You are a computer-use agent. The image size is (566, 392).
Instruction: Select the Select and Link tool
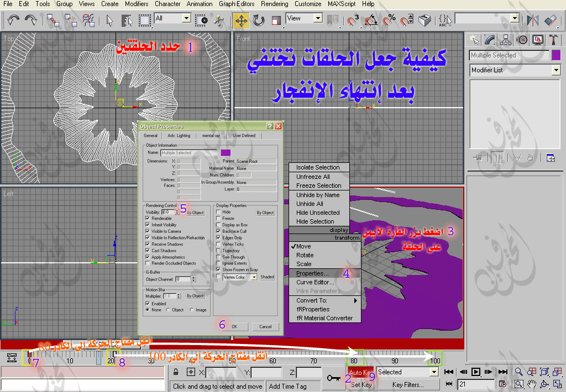pyautogui.click(x=53, y=20)
